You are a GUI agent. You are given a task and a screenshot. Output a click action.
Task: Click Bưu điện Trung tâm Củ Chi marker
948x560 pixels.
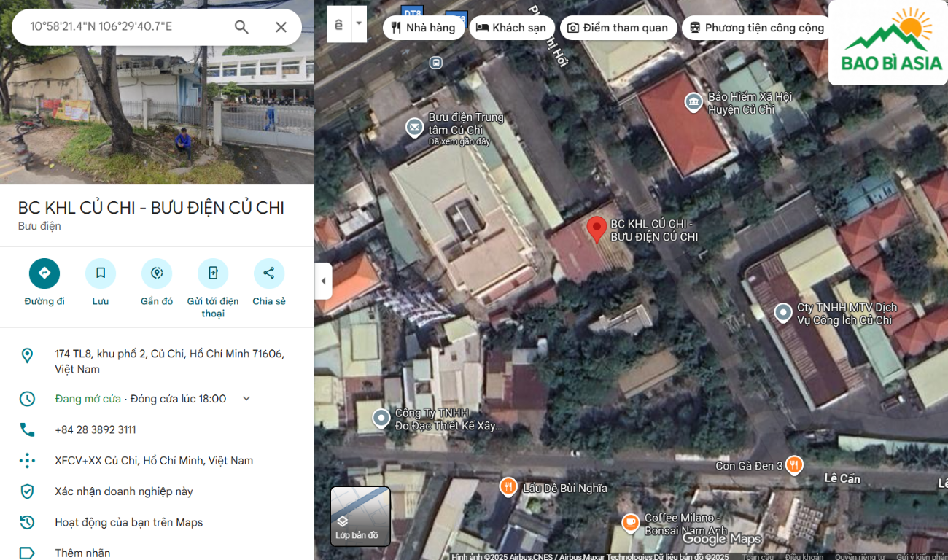(x=414, y=128)
